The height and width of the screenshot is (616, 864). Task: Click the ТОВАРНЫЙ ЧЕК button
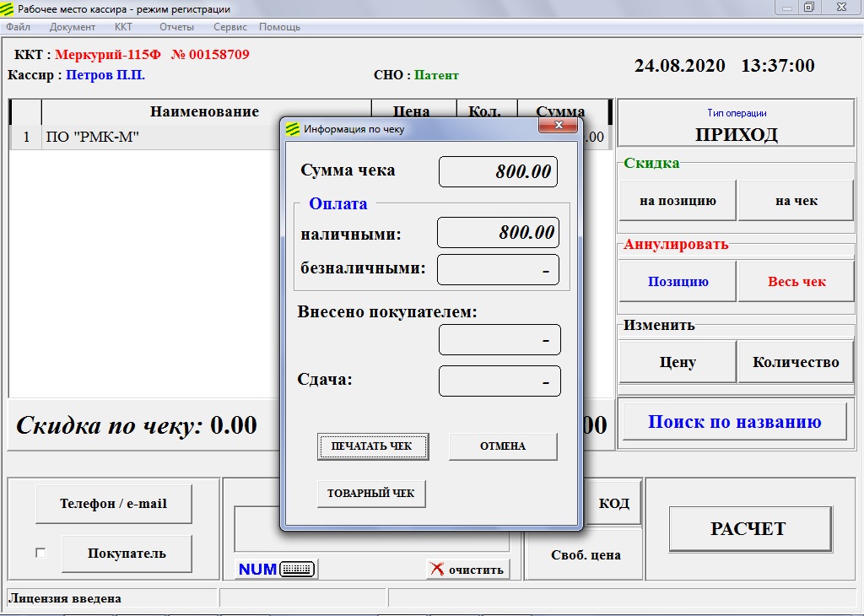click(371, 494)
